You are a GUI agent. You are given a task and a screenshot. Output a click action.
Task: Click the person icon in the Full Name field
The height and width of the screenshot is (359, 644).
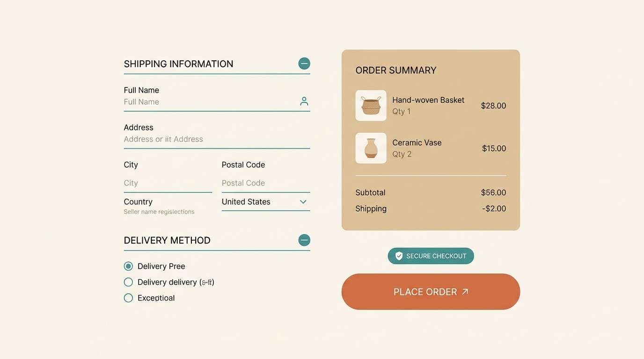coord(304,101)
